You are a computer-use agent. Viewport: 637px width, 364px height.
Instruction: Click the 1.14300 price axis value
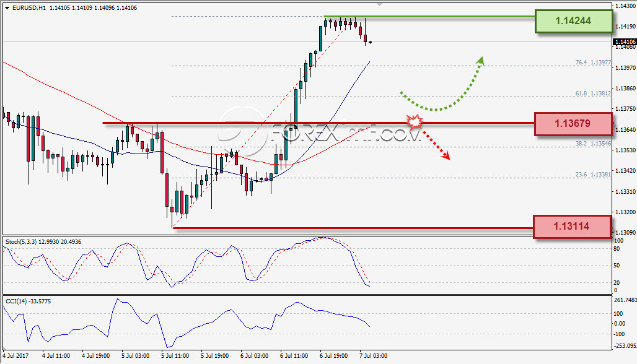(x=625, y=6)
